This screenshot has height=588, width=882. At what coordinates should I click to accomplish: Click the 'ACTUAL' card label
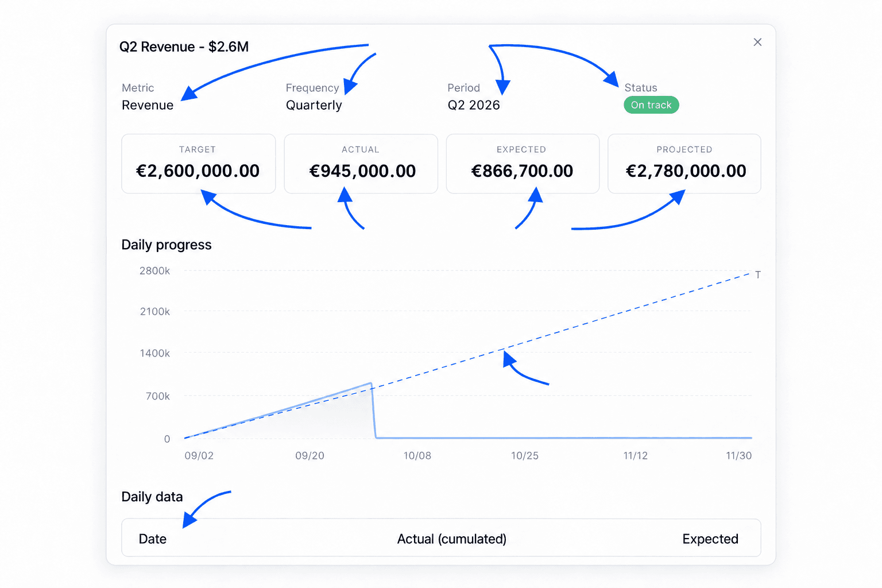click(361, 149)
